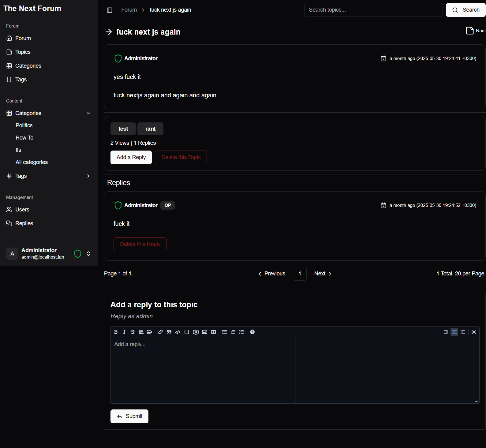
Task: Click the shield icon beside reply author
Action: click(118, 205)
